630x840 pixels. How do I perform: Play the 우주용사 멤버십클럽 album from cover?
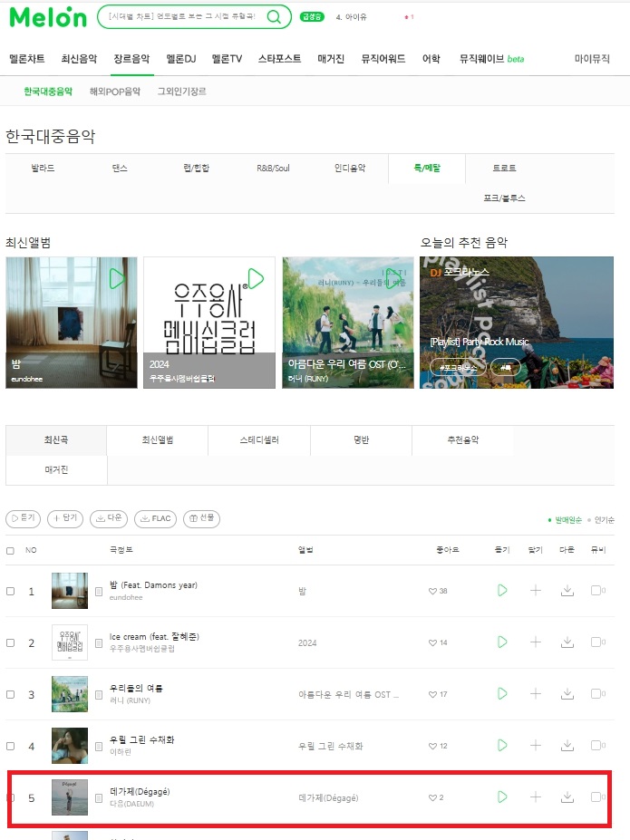click(256, 278)
